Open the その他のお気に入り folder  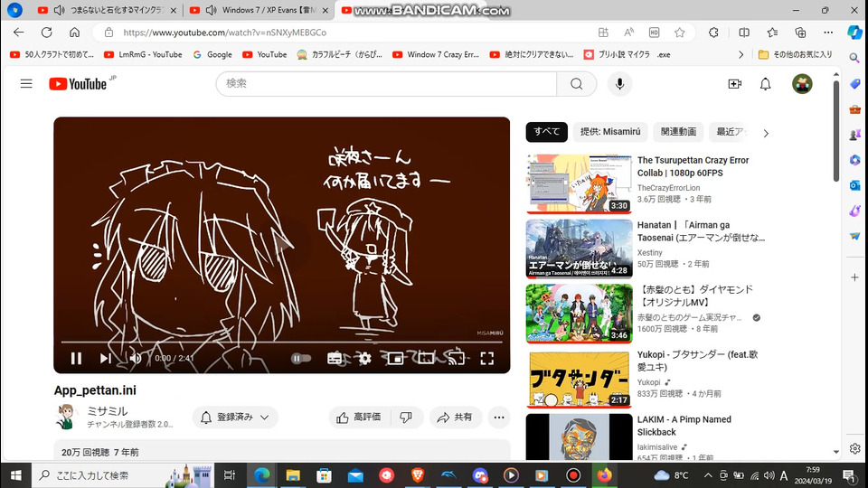795,55
